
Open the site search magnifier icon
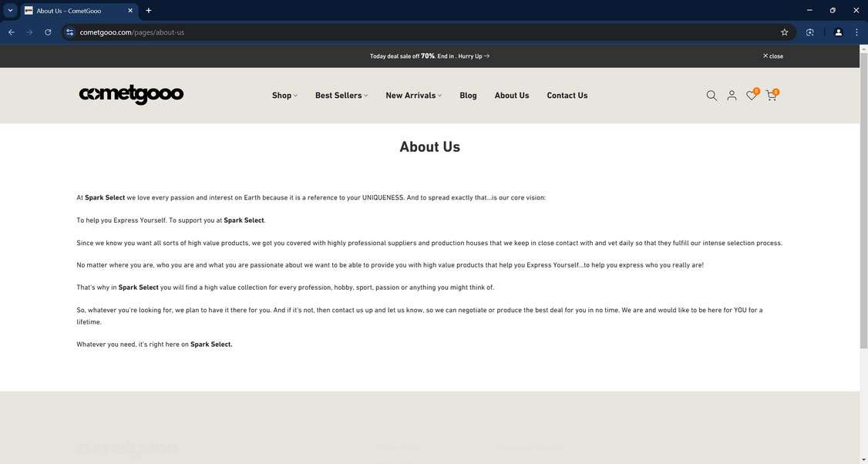[712, 96]
